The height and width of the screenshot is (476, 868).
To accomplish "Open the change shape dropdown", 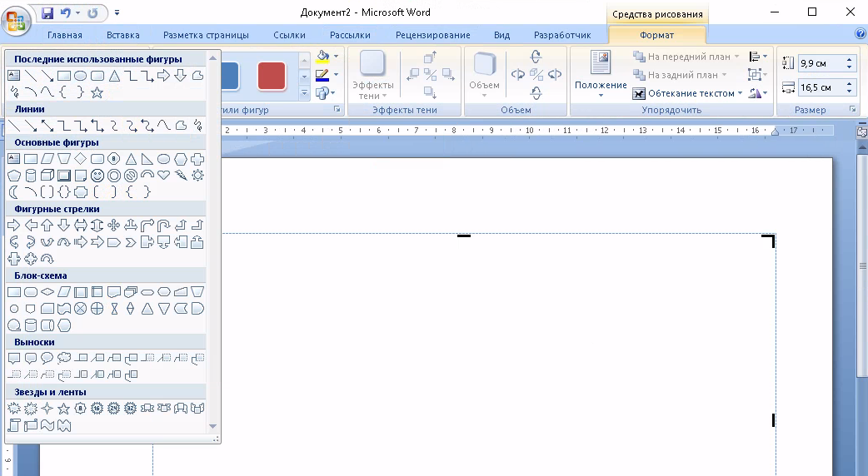I will pos(325,93).
